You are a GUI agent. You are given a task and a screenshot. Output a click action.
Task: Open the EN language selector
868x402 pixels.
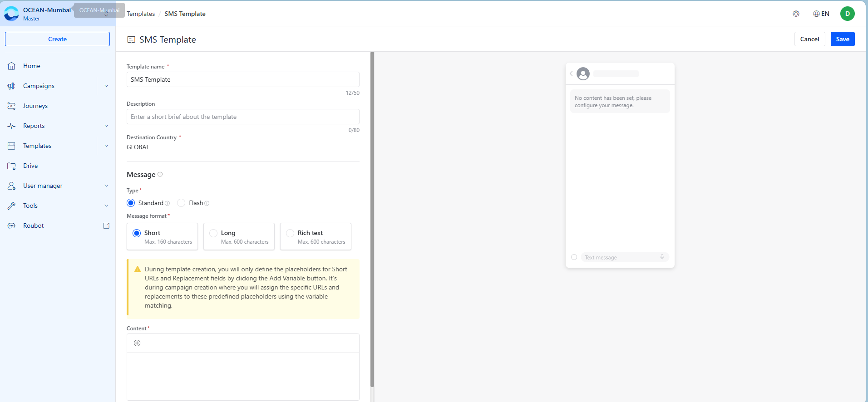821,14
